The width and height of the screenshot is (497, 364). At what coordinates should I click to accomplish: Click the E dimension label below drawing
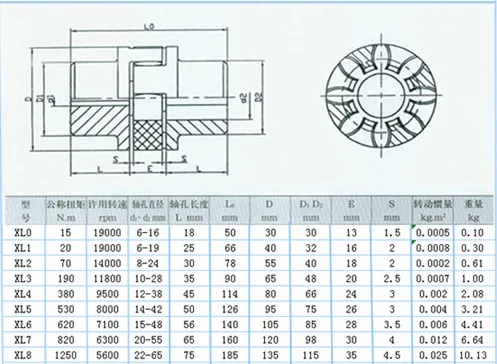tap(150, 169)
